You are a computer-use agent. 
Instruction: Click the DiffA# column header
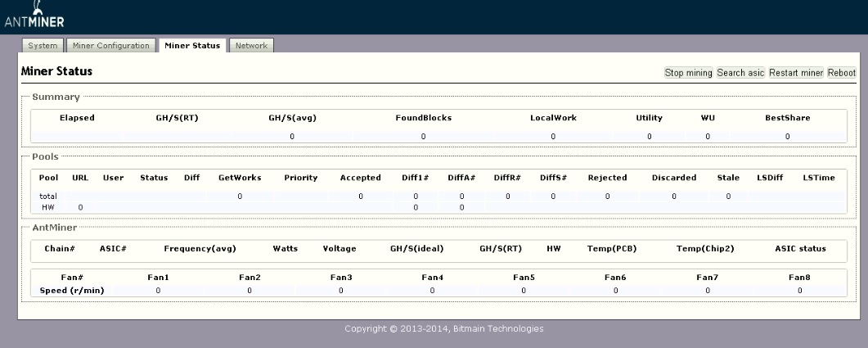pyautogui.click(x=461, y=178)
